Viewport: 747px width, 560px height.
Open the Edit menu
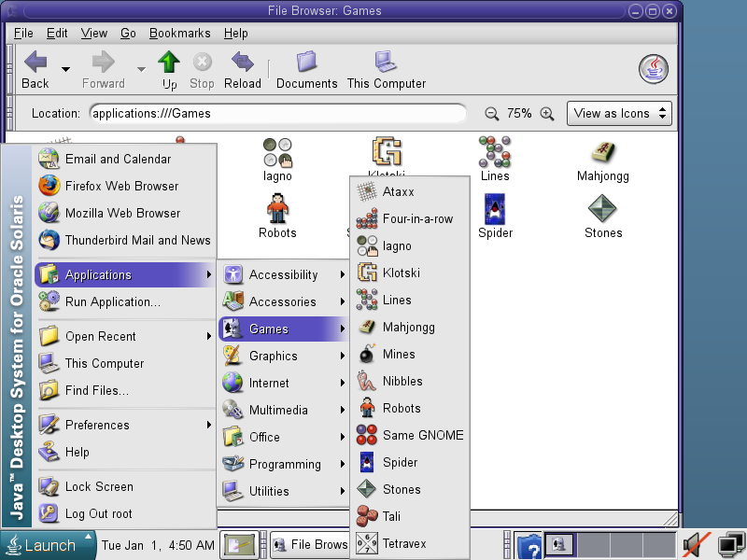[x=57, y=34]
